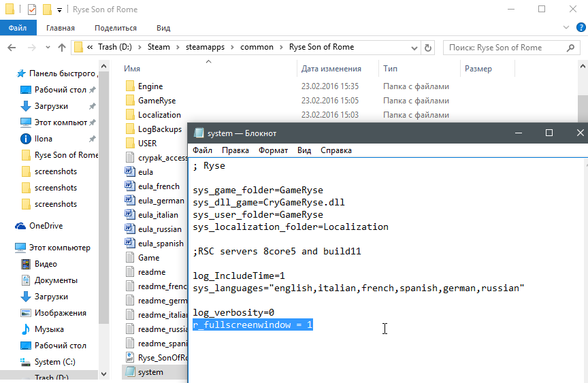The height and width of the screenshot is (383, 588).
Task: Click common in the address path
Action: click(x=257, y=47)
